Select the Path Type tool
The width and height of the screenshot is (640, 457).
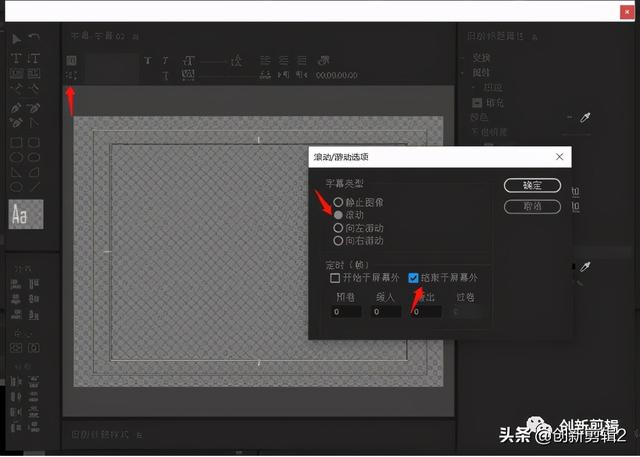pyautogui.click(x=16, y=88)
